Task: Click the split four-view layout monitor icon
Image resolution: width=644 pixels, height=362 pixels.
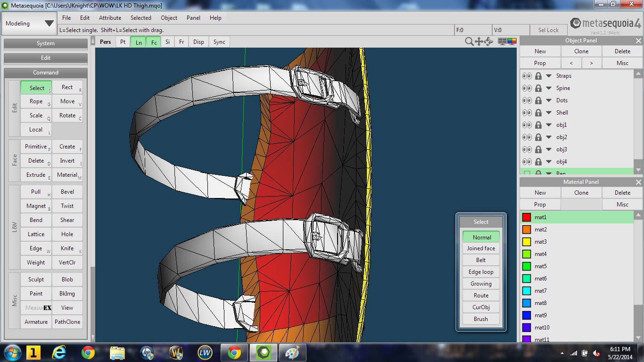Action: (503, 41)
